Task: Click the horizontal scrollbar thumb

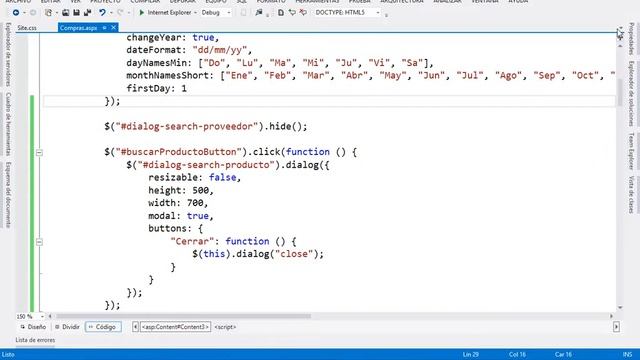Action: coord(183,316)
